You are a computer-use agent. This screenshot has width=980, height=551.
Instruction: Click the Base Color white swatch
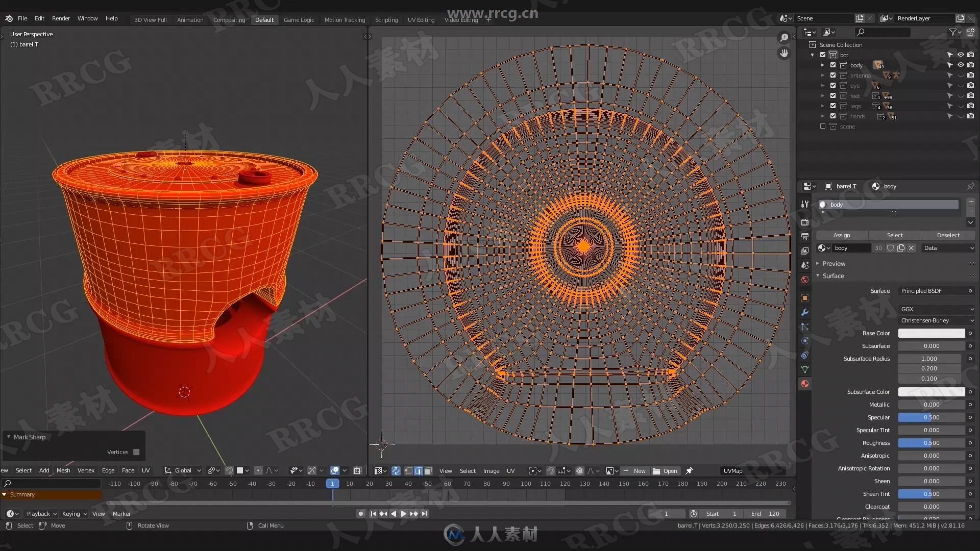(x=931, y=332)
